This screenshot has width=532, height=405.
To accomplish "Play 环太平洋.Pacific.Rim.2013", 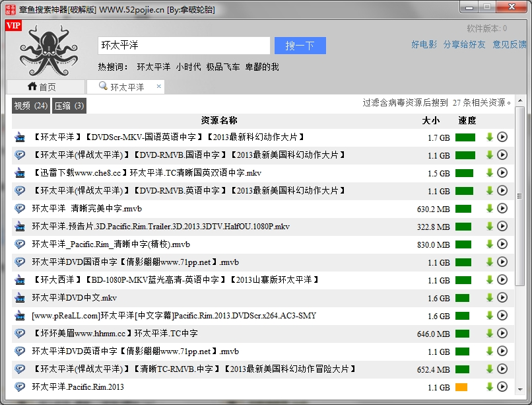I will pyautogui.click(x=502, y=387).
